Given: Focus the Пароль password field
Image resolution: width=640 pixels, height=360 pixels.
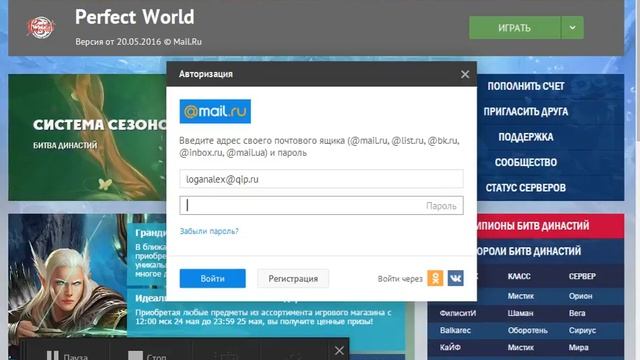Looking at the screenshot, I should pyautogui.click(x=321, y=205).
